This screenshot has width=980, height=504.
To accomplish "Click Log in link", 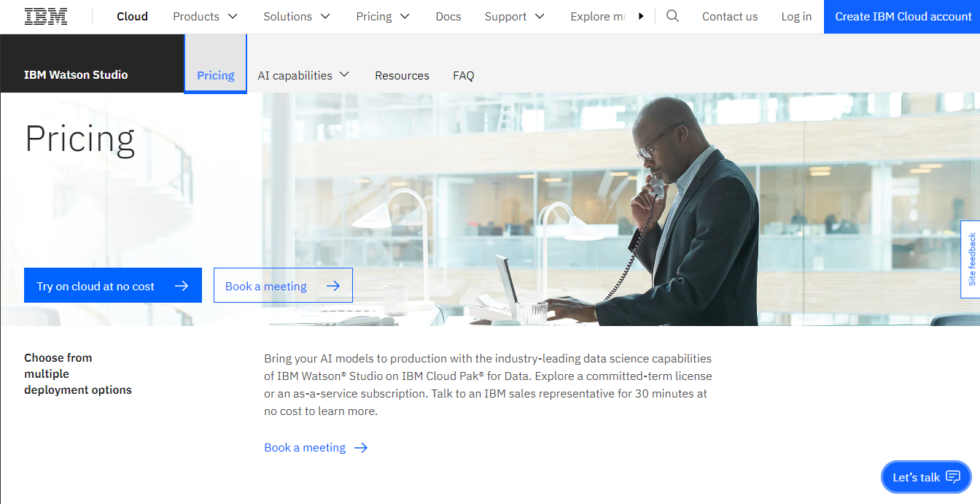I will [796, 16].
